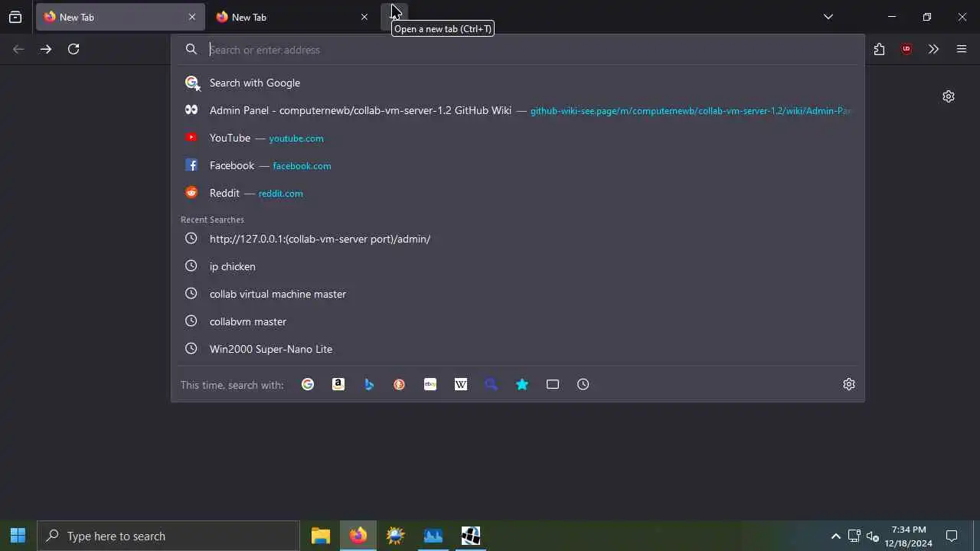980x551 pixels.
Task: Close the first New Tab
Action: coord(192,17)
